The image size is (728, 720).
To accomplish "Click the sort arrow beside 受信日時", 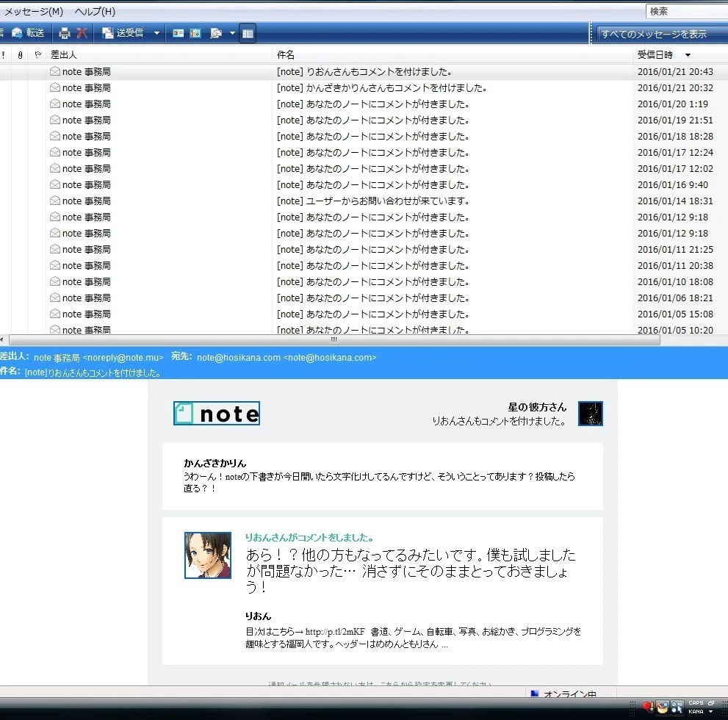I will click(688, 55).
